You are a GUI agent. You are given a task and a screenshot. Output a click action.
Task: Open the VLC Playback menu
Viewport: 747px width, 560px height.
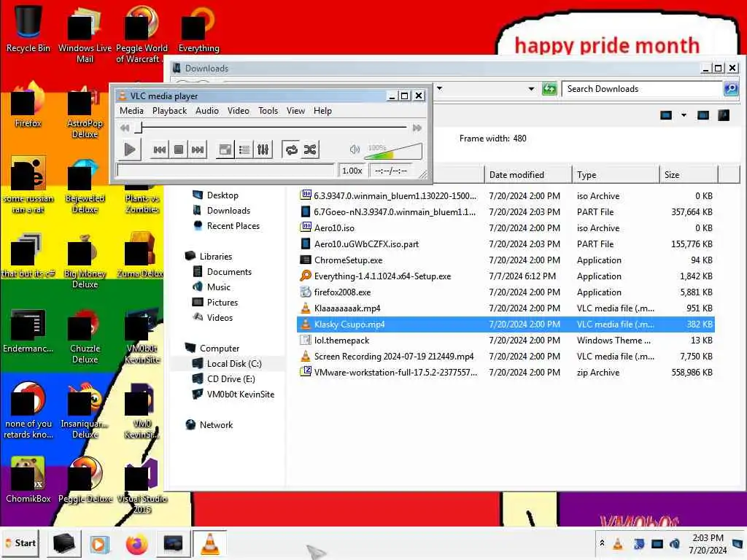pyautogui.click(x=169, y=111)
